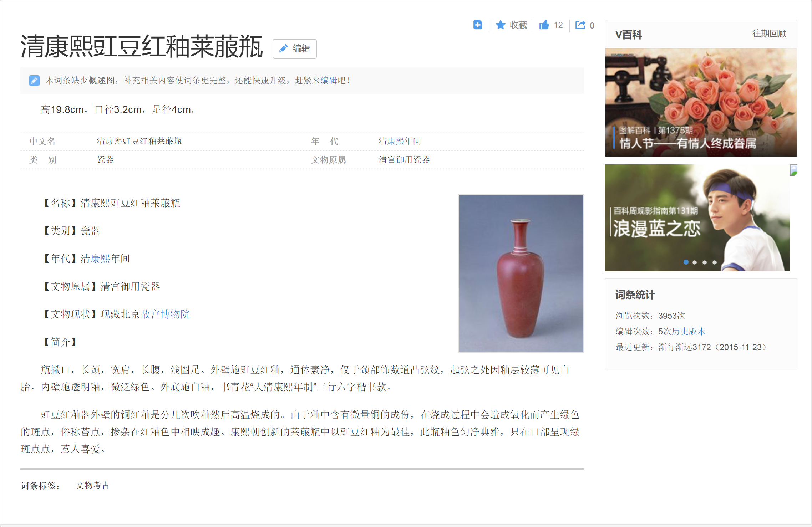Click the blue pencil icon in notice bar
Screen dimensions: 812x527
(34, 81)
